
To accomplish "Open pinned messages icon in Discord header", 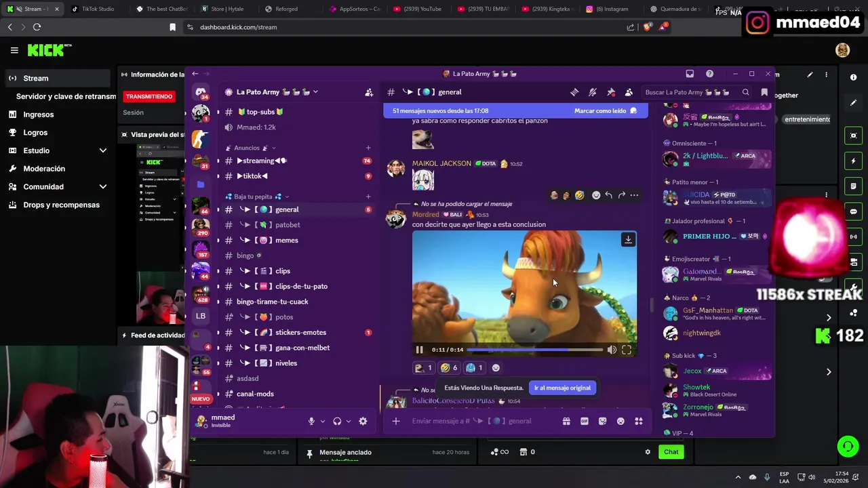I will [x=611, y=92].
